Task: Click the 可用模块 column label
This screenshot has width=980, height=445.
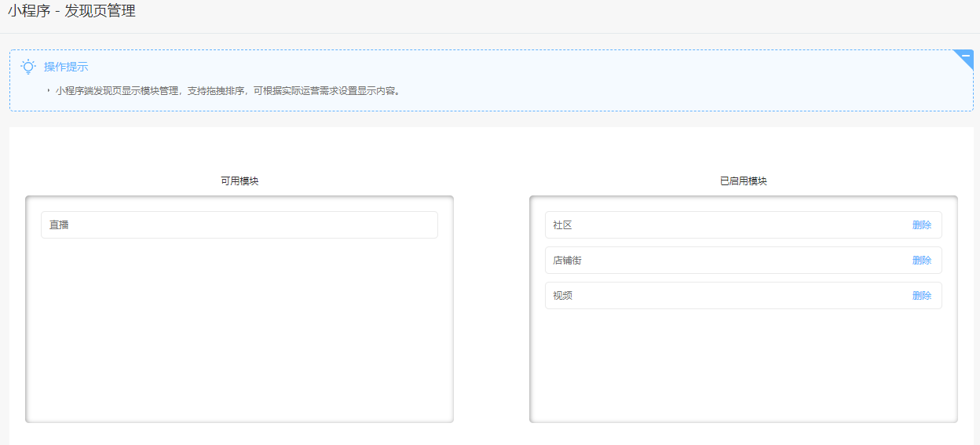Action: click(240, 181)
